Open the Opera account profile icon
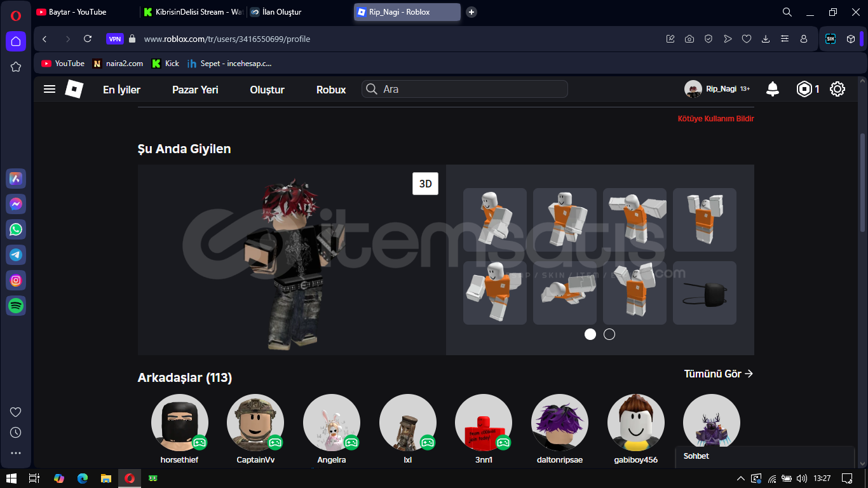The height and width of the screenshot is (488, 868). (804, 39)
